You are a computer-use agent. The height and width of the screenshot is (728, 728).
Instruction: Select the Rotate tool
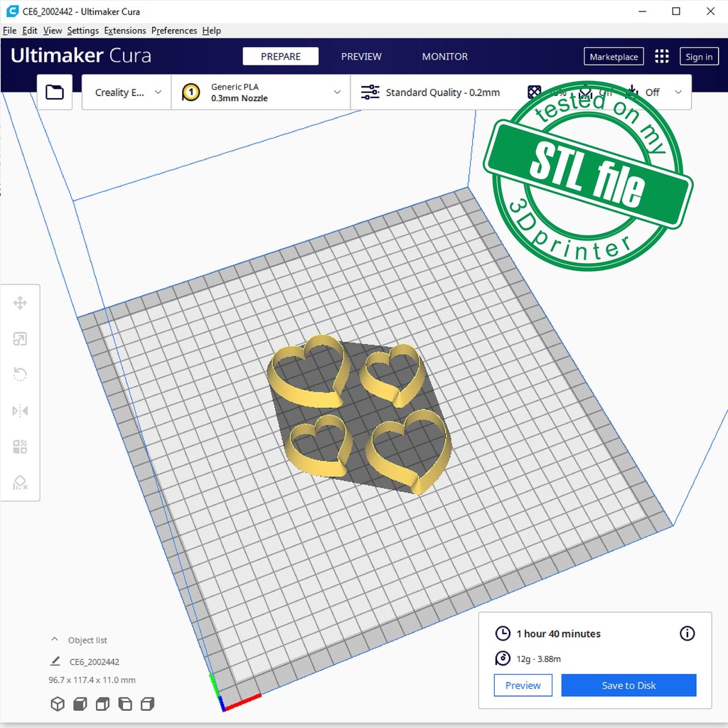pyautogui.click(x=20, y=375)
